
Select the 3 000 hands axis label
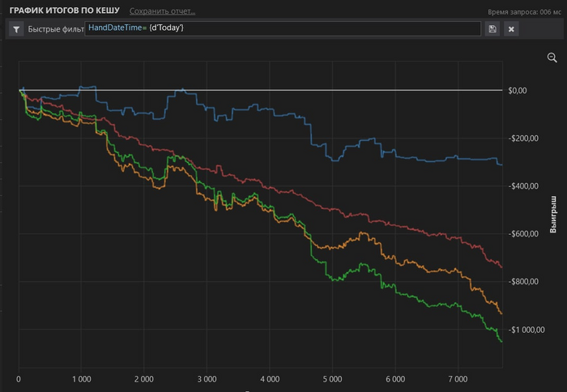click(207, 379)
